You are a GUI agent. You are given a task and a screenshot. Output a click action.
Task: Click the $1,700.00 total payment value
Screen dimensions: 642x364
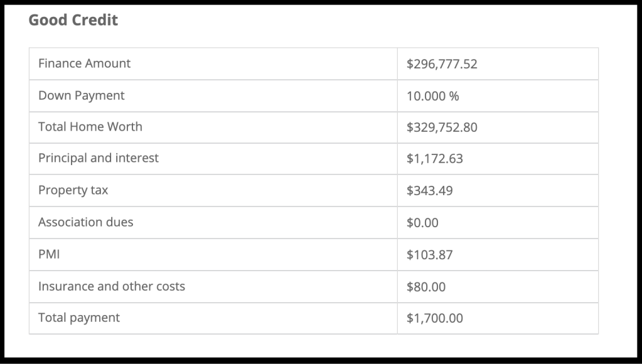coord(434,318)
